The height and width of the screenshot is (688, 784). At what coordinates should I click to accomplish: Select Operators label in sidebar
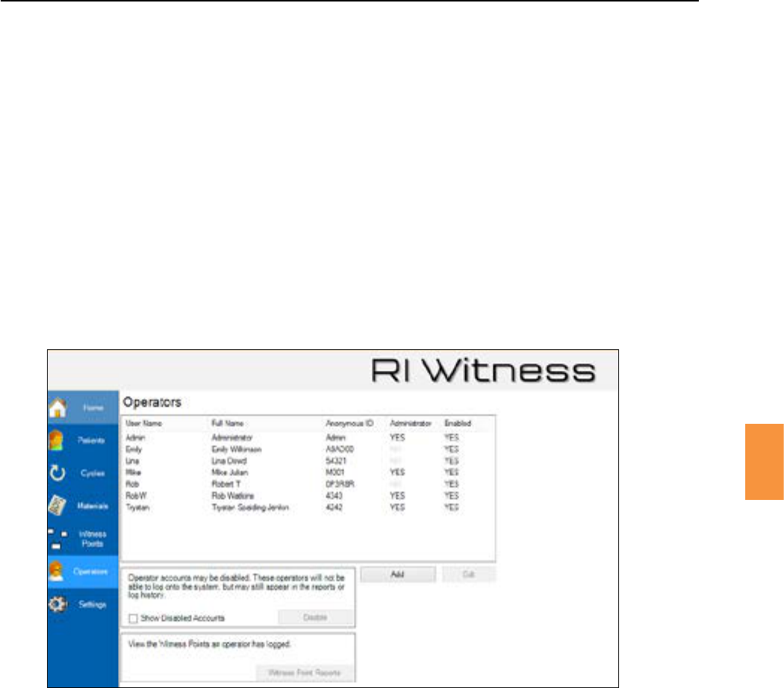coord(90,571)
